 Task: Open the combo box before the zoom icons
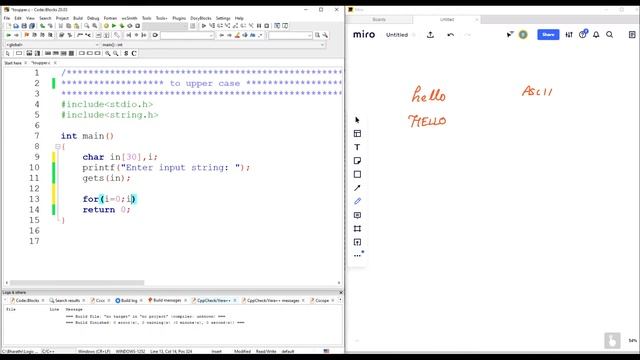point(290,35)
